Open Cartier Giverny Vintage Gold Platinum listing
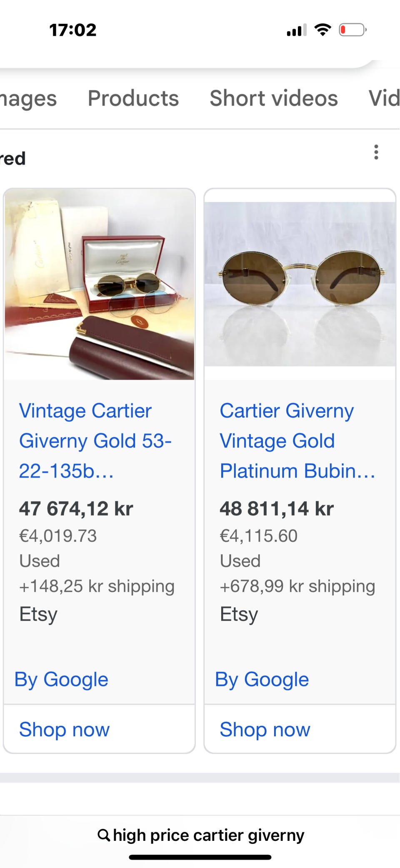Viewport: 400px width, 868px height. (x=297, y=441)
